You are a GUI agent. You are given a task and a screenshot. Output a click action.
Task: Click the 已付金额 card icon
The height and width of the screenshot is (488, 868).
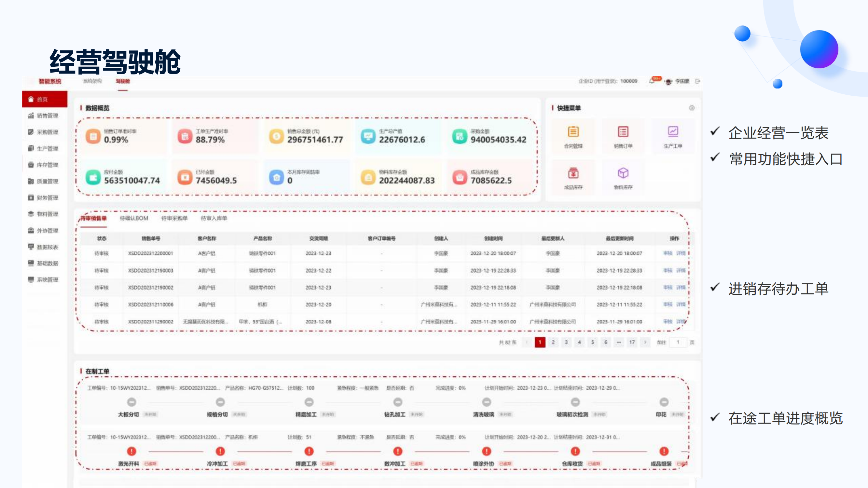coord(185,177)
